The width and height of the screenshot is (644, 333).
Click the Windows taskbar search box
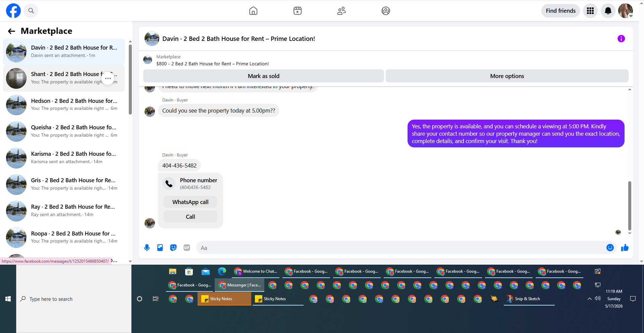(x=74, y=299)
